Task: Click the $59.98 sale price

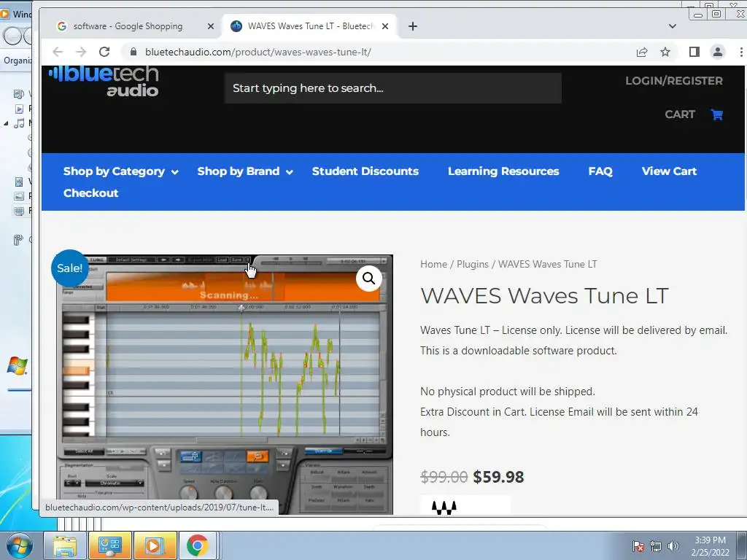Action: (498, 477)
